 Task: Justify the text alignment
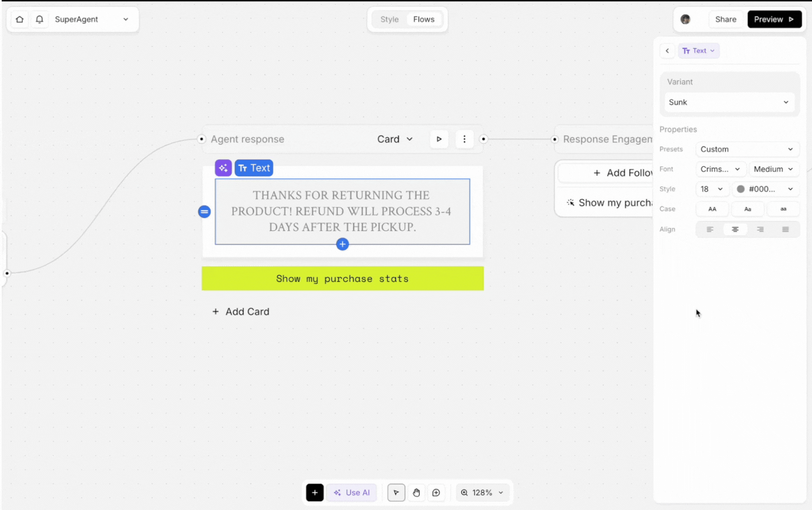[x=785, y=229]
